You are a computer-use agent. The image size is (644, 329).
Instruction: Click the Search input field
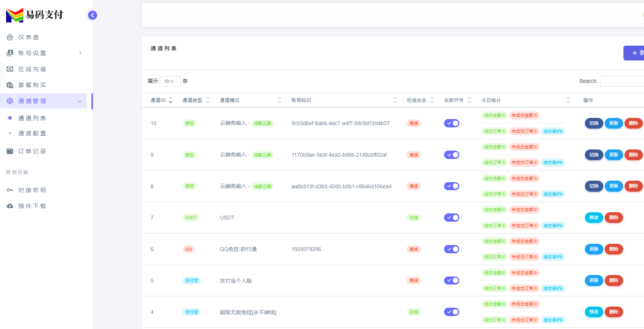pyautogui.click(x=622, y=81)
